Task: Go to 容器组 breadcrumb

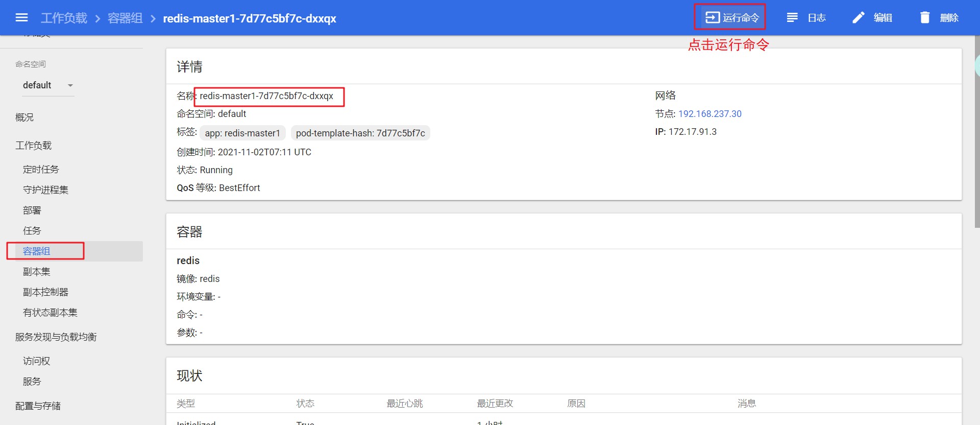Action: [x=125, y=18]
